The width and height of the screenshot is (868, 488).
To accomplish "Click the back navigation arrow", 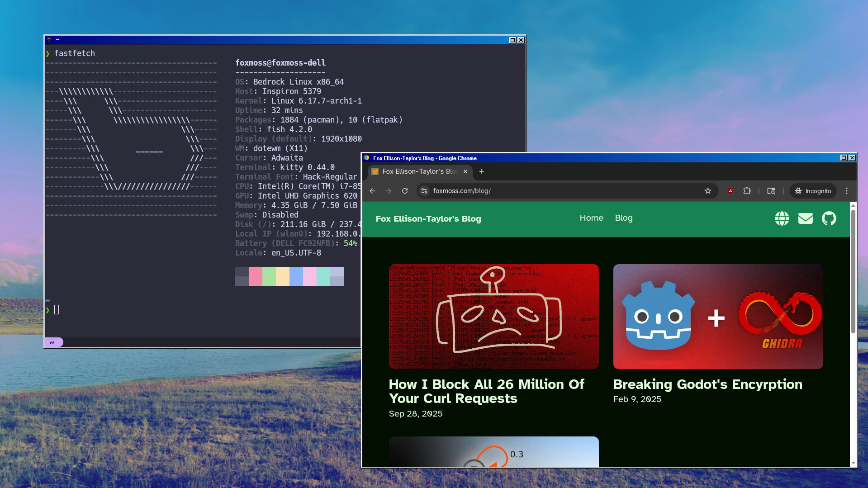I will pos(372,191).
